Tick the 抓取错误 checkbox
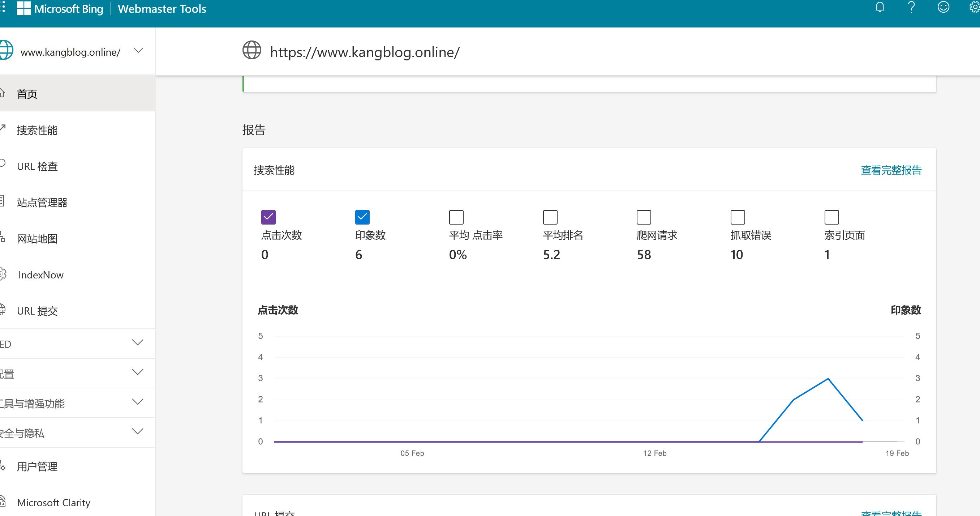The height and width of the screenshot is (516, 980). 738,217
